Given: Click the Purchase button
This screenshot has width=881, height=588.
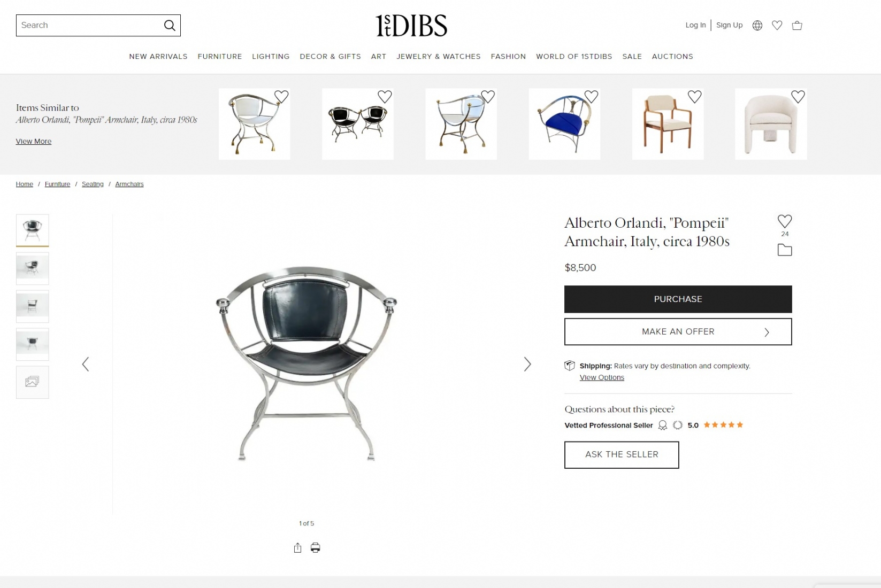Looking at the screenshot, I should (x=678, y=299).
